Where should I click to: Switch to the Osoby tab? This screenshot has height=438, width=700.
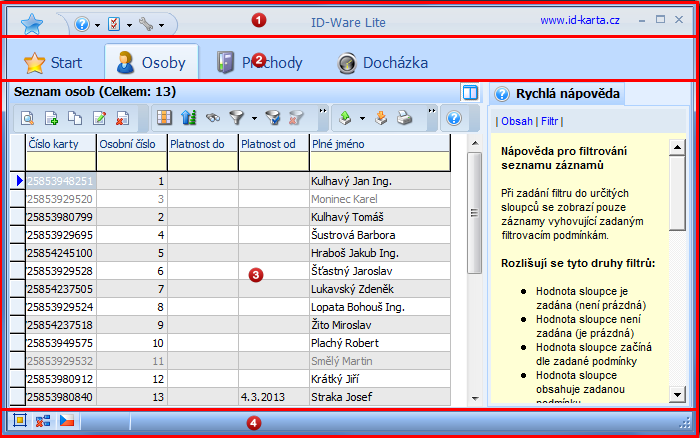pos(151,62)
